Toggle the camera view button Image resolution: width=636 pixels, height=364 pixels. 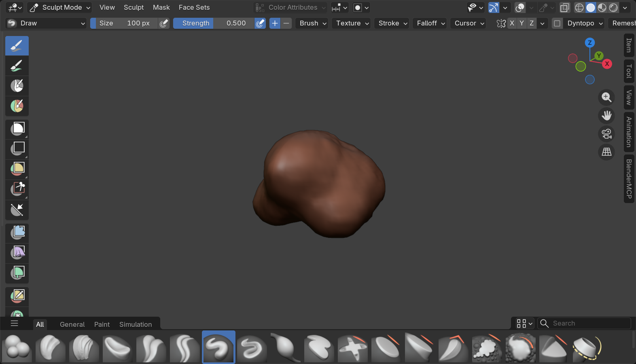[x=606, y=134]
